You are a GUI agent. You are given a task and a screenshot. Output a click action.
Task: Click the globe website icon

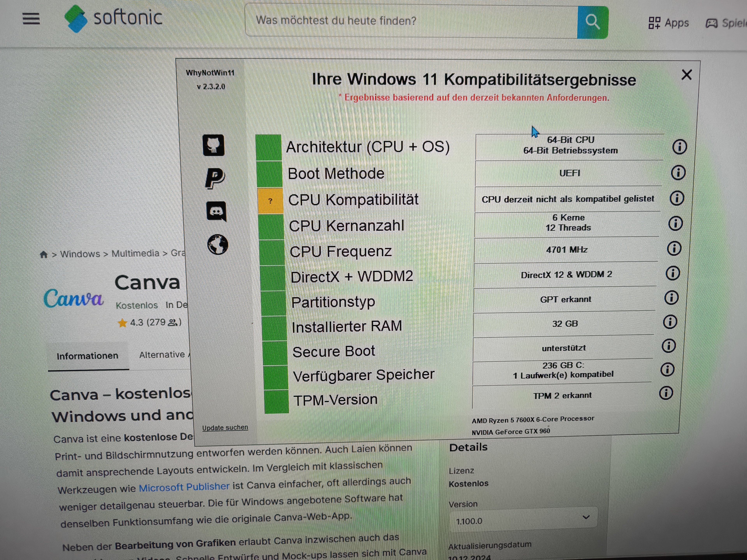pos(217,244)
